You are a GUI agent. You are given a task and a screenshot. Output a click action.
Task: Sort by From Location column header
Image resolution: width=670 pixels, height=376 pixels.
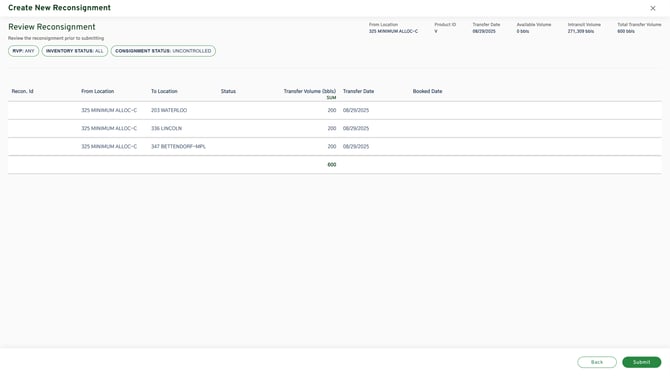point(97,91)
